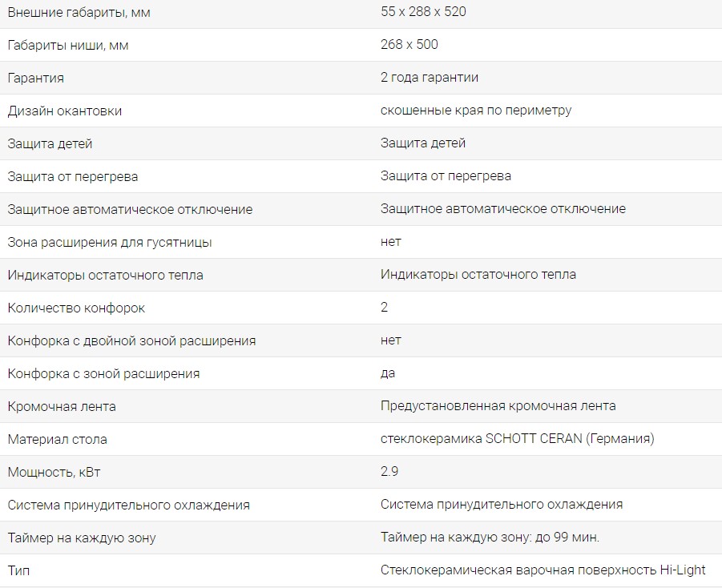Click the 'Дизайн окантовки' row label
Viewport: 722px width, 588px height.
[x=65, y=111]
